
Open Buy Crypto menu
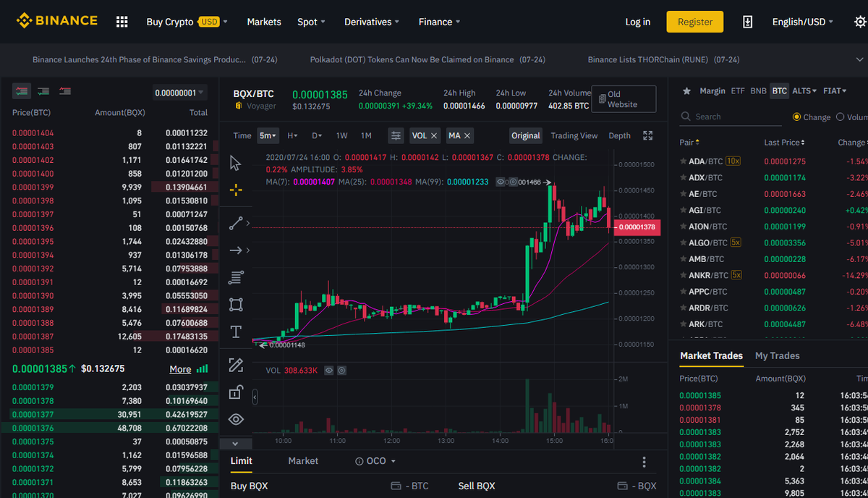[x=187, y=22]
